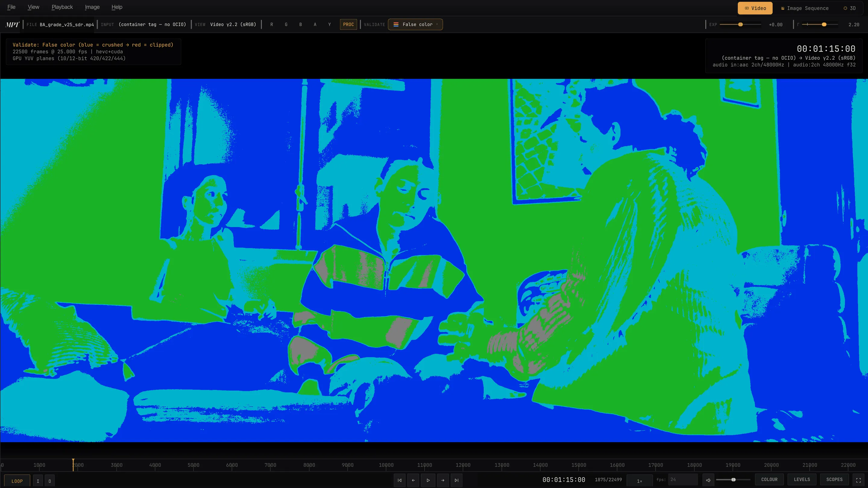Isolate the B blue channel
868x488 pixels.
[x=300, y=25]
